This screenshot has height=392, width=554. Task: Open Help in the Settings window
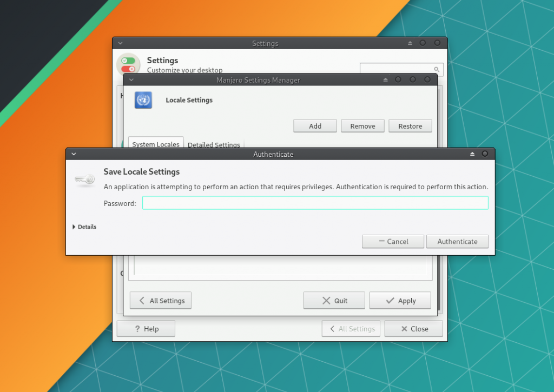[x=146, y=329]
